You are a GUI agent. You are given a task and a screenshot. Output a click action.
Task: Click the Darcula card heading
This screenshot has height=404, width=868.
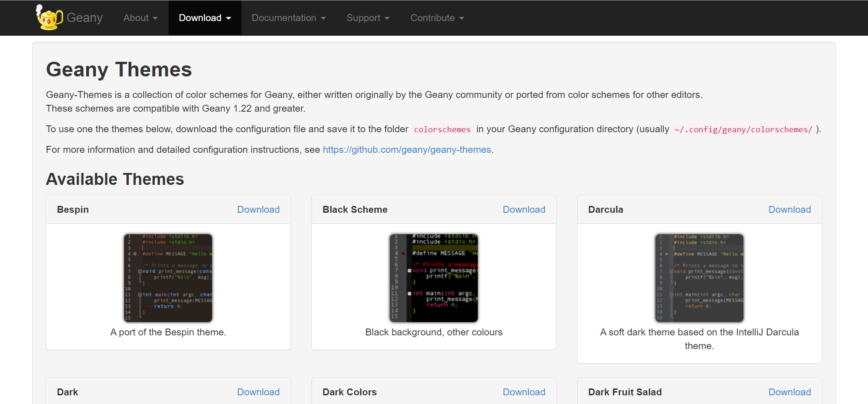pos(606,210)
